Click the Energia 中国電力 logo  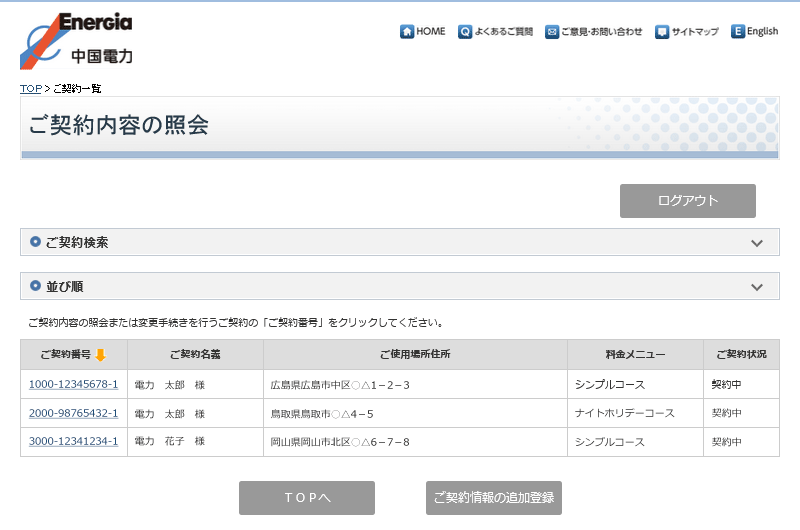[76, 40]
